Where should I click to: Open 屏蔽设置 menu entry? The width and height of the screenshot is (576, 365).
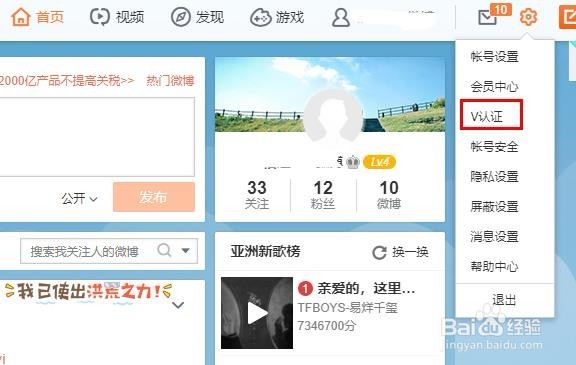(494, 207)
